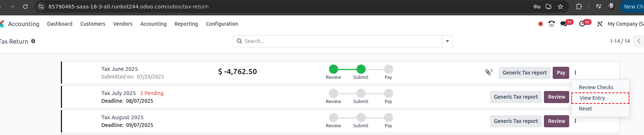
Task: Open the messages chat icon with 15 badge
Action: (564, 24)
